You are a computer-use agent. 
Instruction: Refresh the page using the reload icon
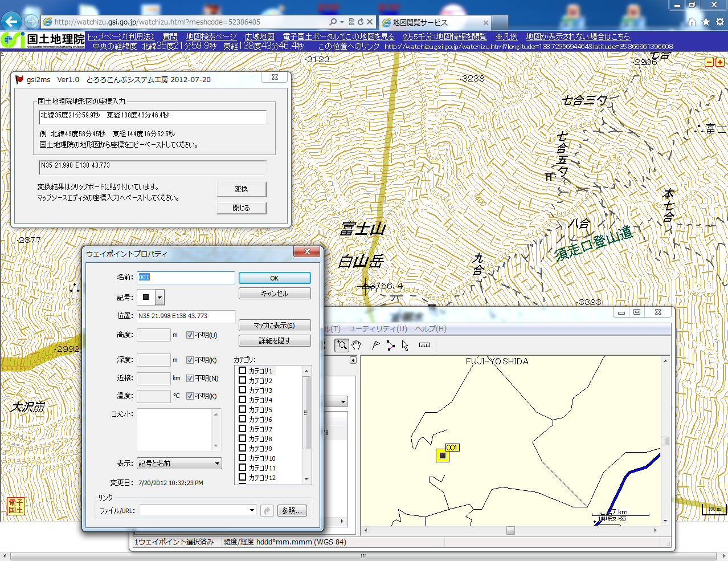(360, 22)
